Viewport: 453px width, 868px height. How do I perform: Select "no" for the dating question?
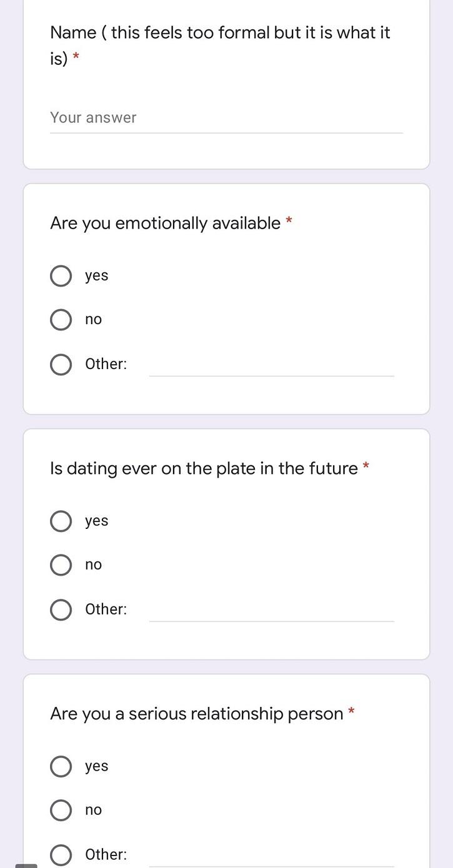click(x=61, y=565)
